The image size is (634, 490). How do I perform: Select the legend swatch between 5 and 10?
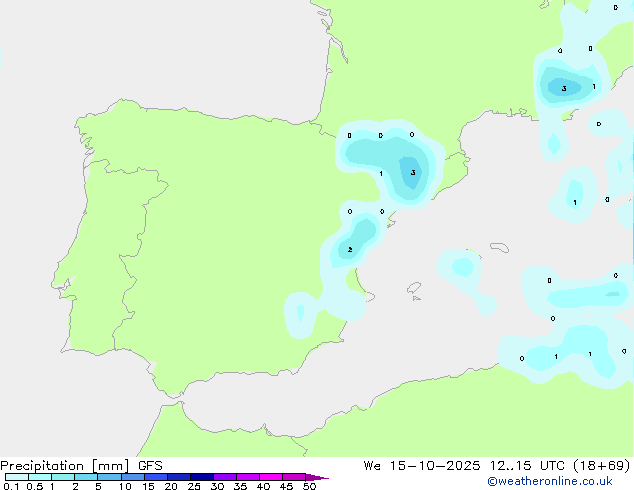pyautogui.click(x=109, y=477)
